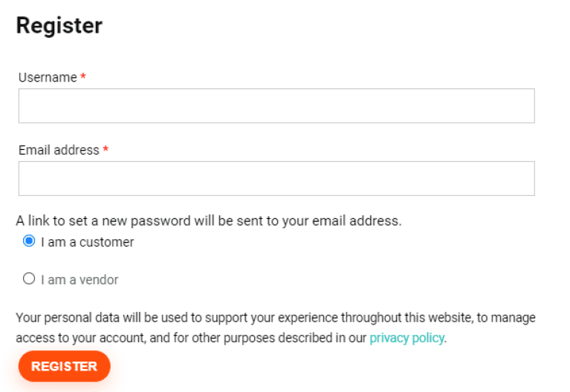Click the 'I am a vendor' label text
Viewport: 570px width, 392px height.
pos(80,280)
